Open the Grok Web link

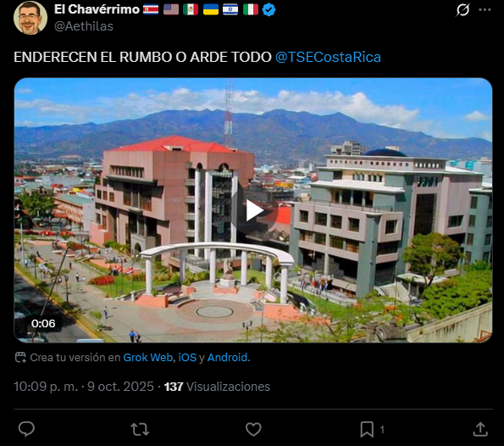148,358
